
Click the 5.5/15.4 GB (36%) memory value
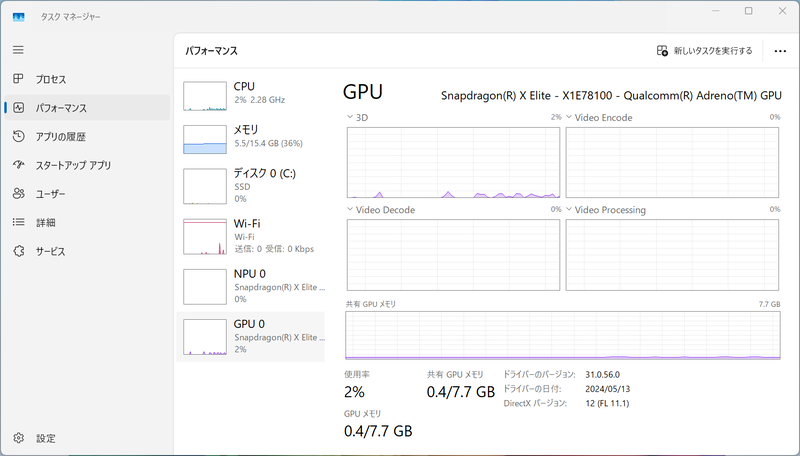point(268,143)
